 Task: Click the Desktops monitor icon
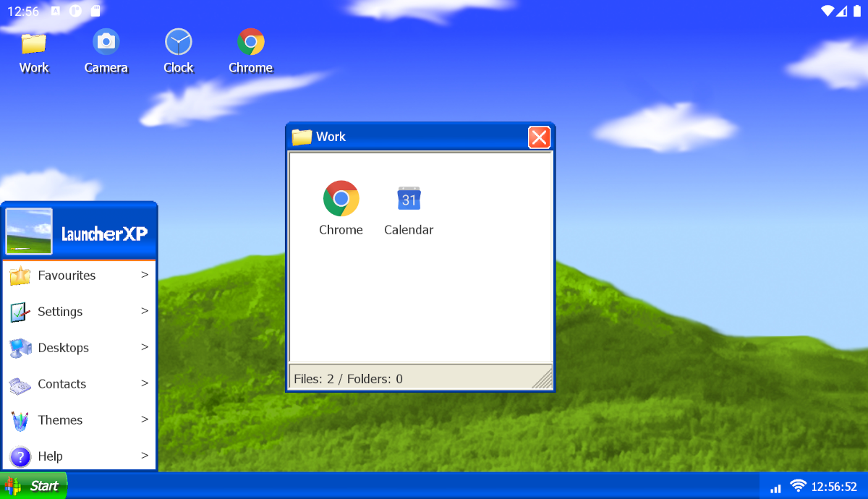[x=20, y=348]
